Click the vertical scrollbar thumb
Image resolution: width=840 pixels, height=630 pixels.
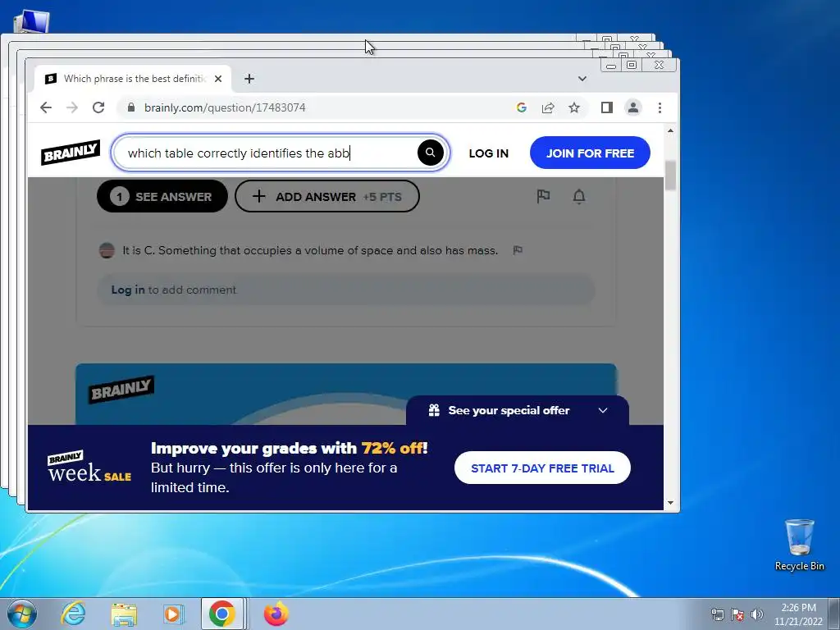[670, 175]
